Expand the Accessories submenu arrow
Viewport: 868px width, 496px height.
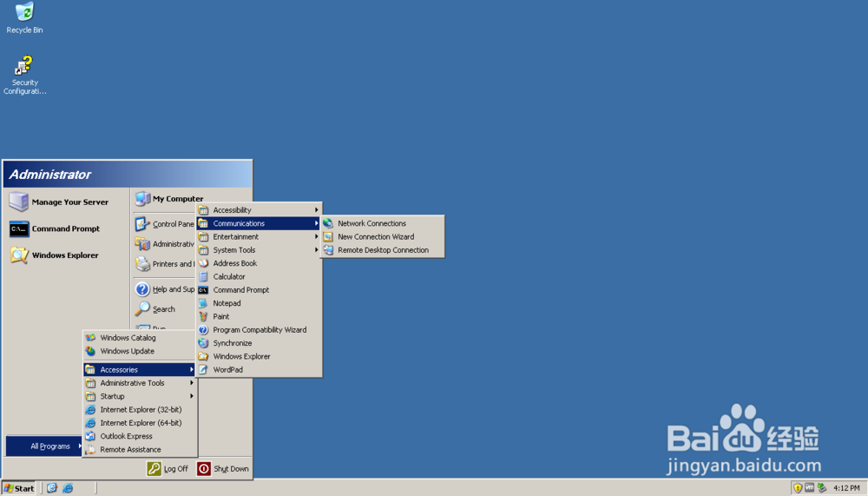tap(192, 370)
